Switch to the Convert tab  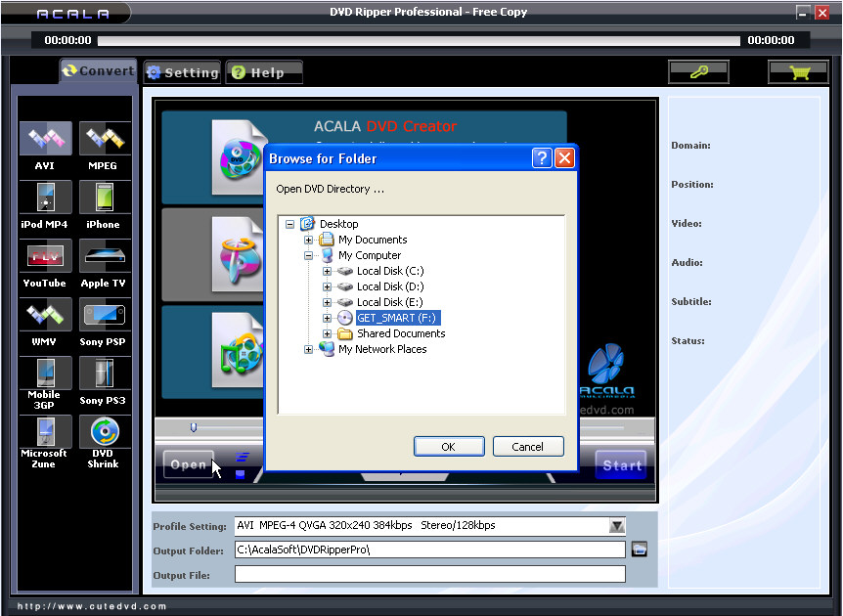pyautogui.click(x=98, y=71)
